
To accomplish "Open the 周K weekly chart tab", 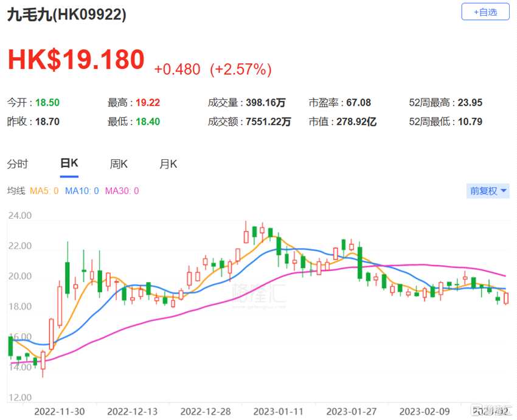I will [119, 164].
